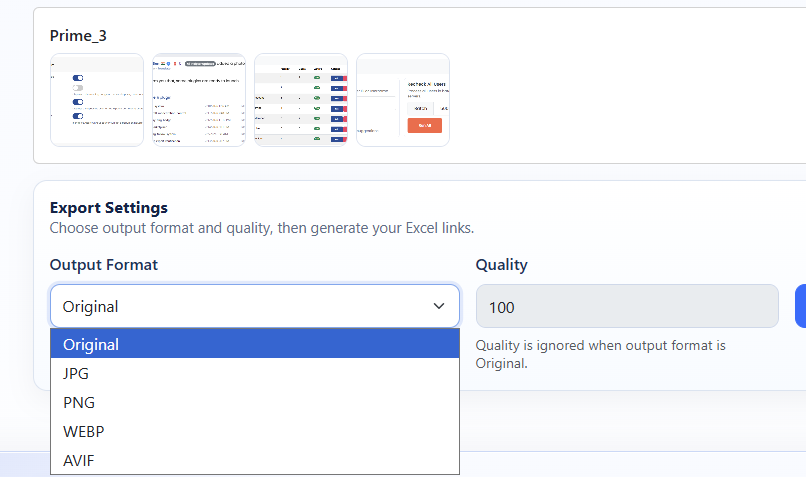The width and height of the screenshot is (806, 477).
Task: Click the Export Settings heading
Action: tap(108, 208)
